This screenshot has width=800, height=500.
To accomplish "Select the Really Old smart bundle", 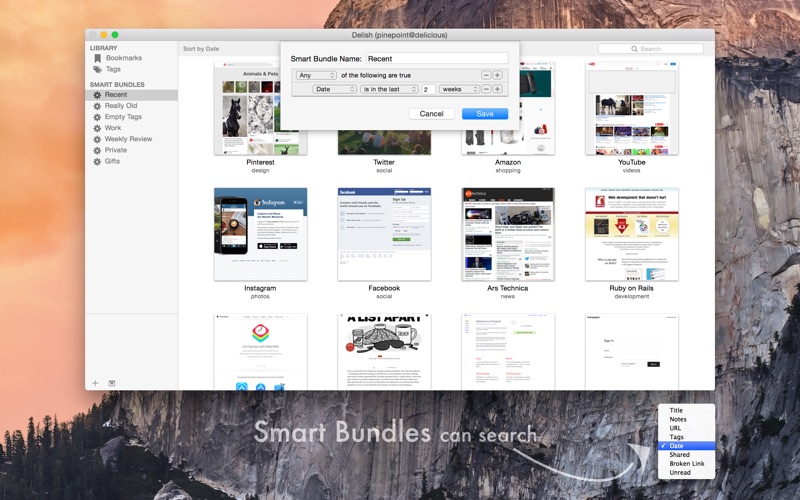I will [x=121, y=105].
